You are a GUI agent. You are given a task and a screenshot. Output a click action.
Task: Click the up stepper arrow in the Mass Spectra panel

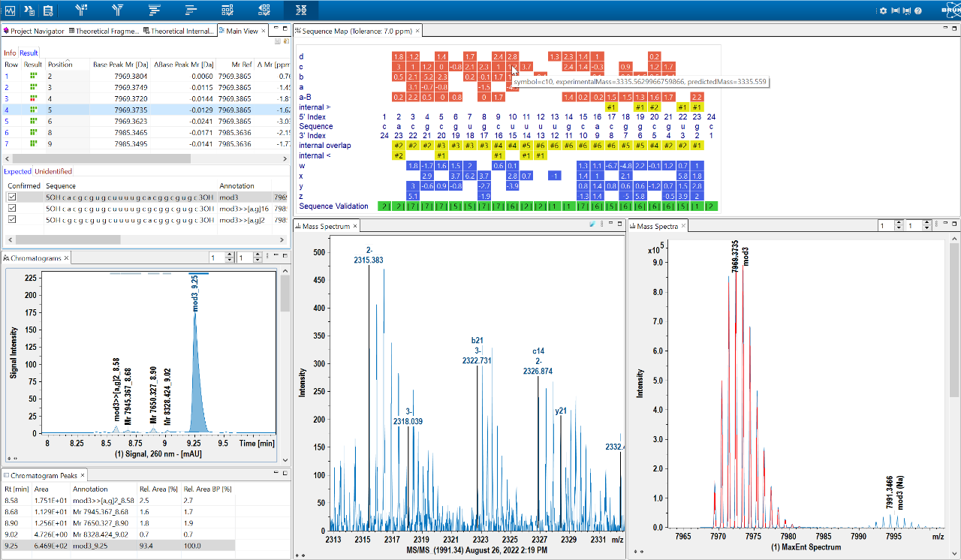tap(899, 222)
